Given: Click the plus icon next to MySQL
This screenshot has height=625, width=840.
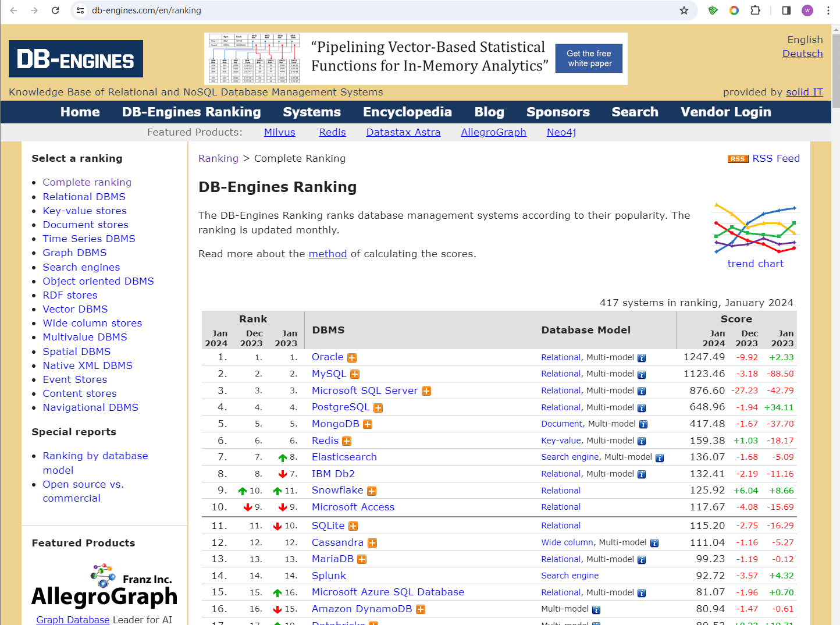Looking at the screenshot, I should pyautogui.click(x=355, y=374).
